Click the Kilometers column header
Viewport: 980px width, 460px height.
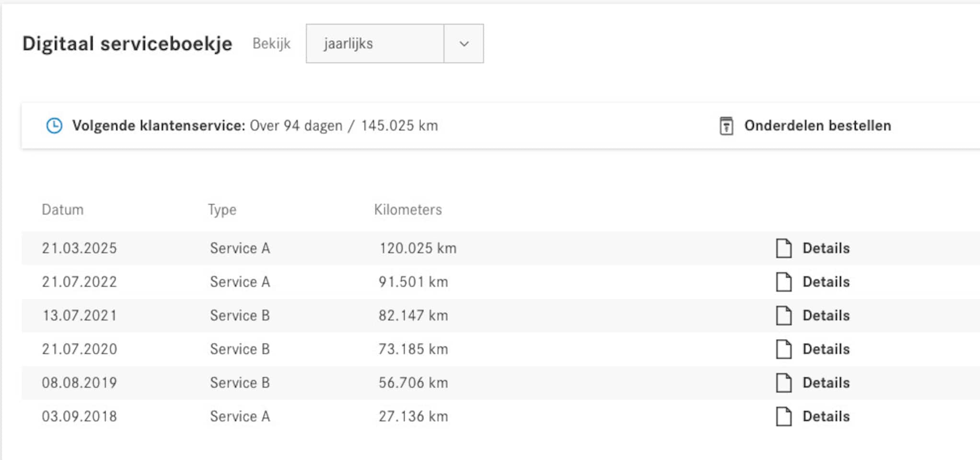(408, 209)
